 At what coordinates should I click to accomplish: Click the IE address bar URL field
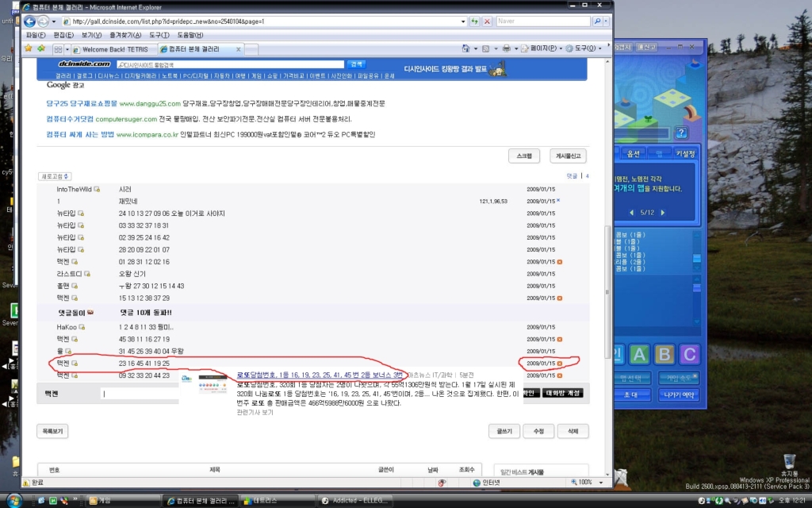click(x=265, y=21)
